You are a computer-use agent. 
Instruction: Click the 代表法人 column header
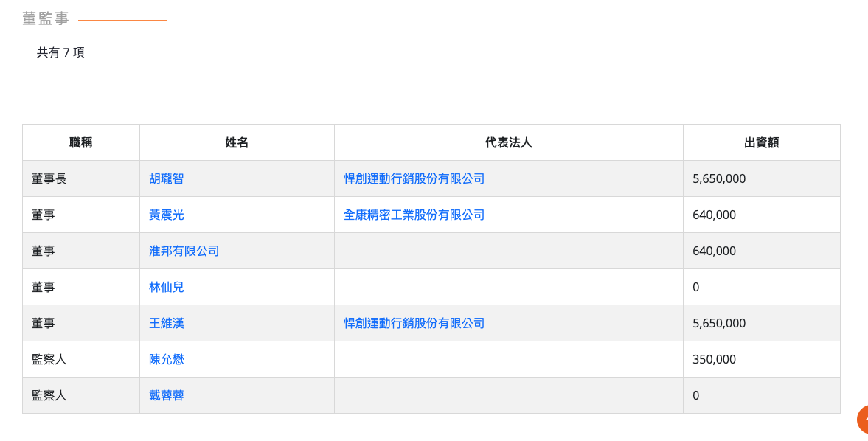click(508, 142)
